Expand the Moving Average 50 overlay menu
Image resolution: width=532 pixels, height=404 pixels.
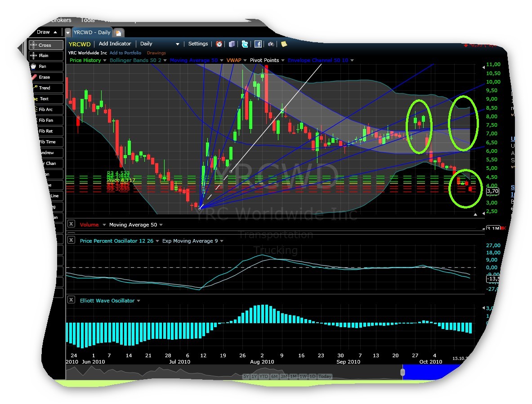click(222, 60)
